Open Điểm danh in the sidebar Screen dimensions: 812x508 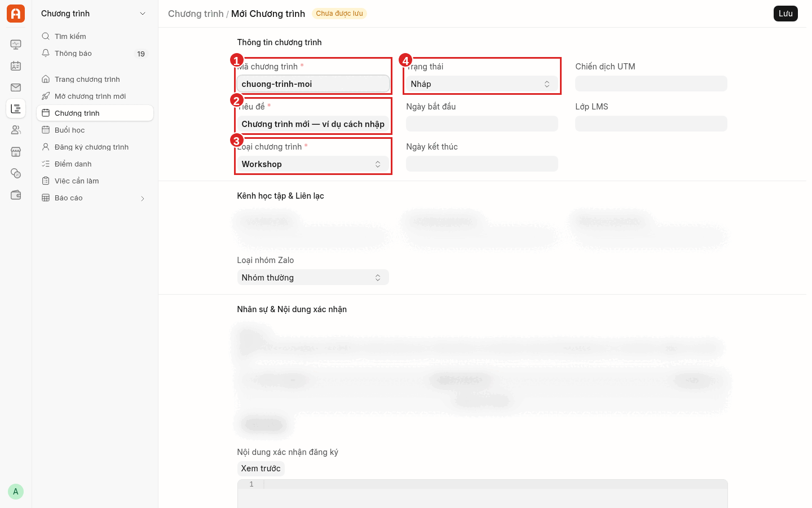pos(95,164)
